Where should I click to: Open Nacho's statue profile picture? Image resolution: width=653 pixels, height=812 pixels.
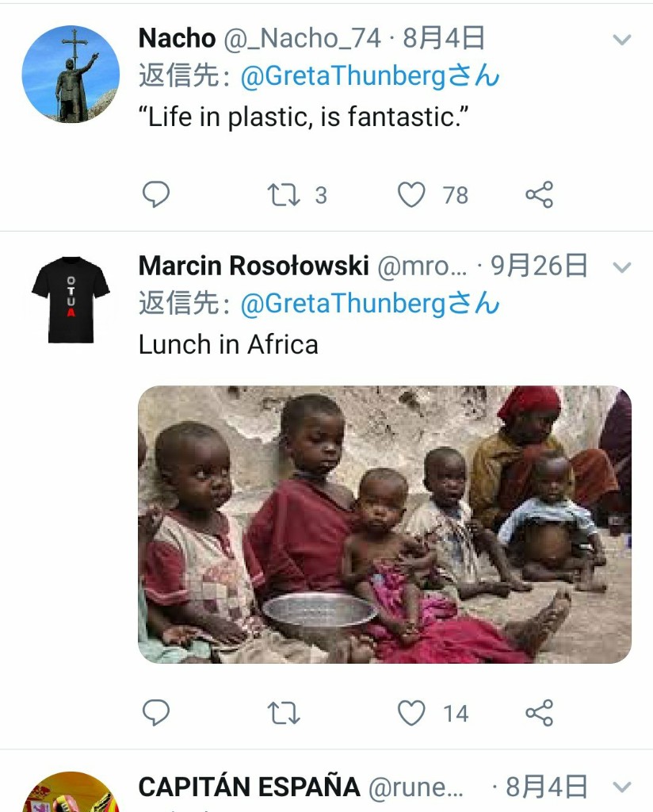(71, 74)
